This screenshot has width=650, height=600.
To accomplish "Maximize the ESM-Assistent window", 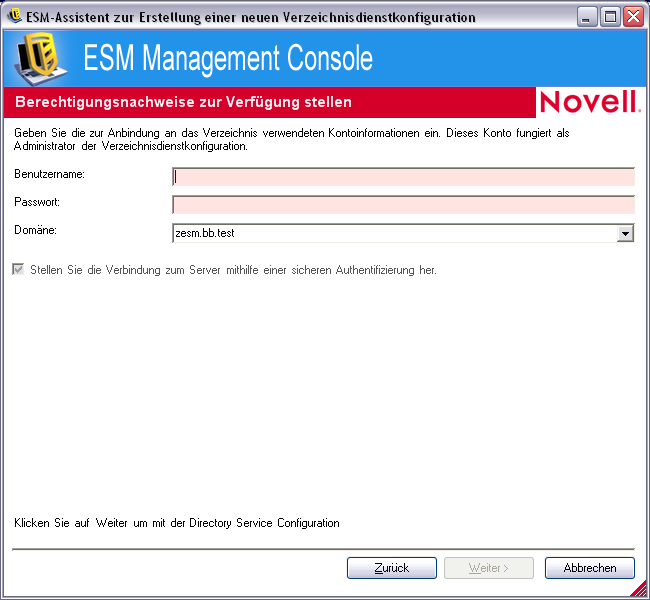I will pos(610,17).
